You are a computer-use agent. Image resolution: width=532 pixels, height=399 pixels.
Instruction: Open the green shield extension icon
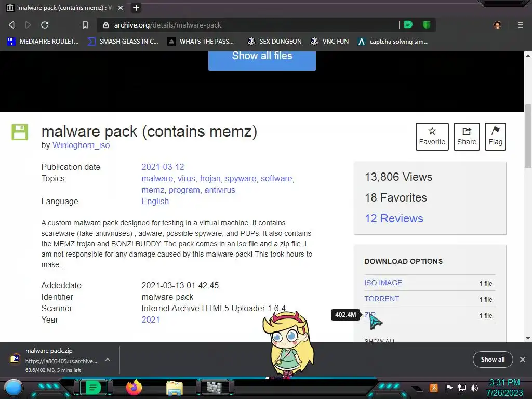click(427, 24)
